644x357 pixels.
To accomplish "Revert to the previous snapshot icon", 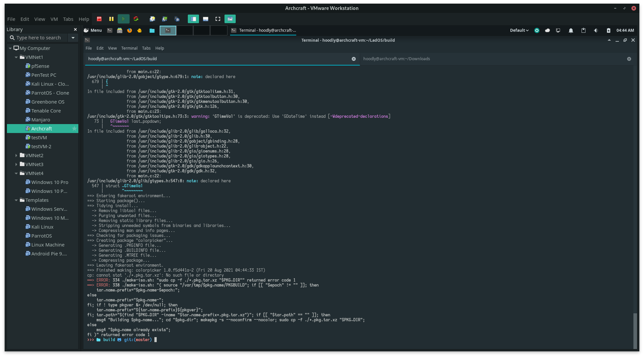I will [165, 19].
